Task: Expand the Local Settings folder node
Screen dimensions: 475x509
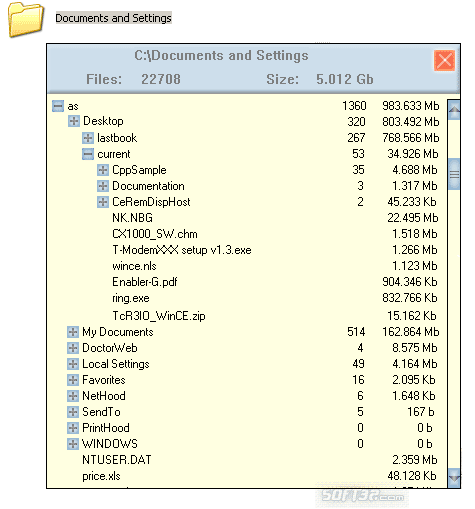Action: [73, 364]
